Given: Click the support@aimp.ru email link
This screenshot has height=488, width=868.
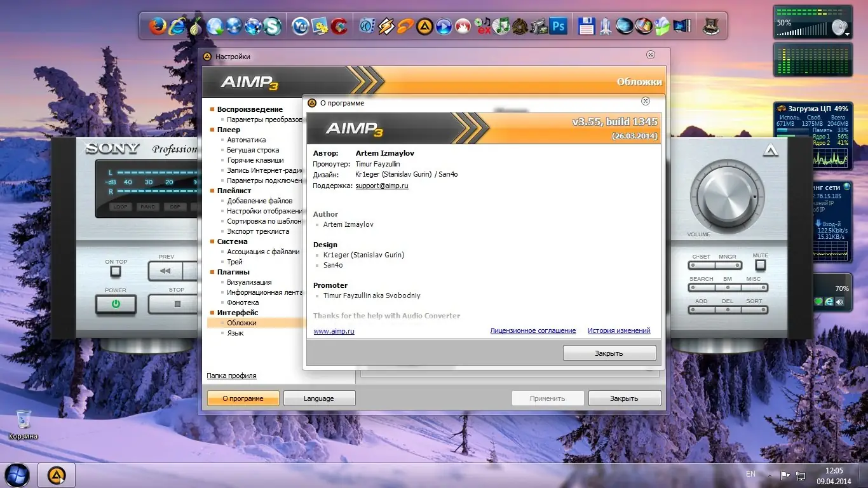Looking at the screenshot, I should [x=382, y=186].
